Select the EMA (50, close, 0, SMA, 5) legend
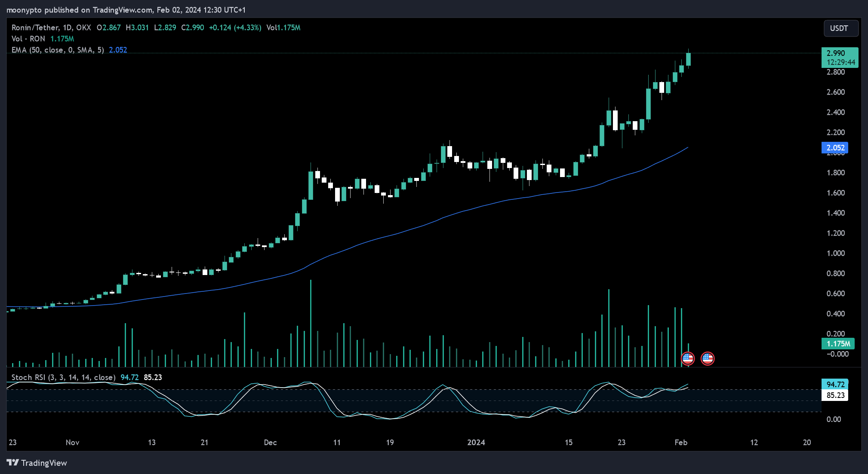 58,50
